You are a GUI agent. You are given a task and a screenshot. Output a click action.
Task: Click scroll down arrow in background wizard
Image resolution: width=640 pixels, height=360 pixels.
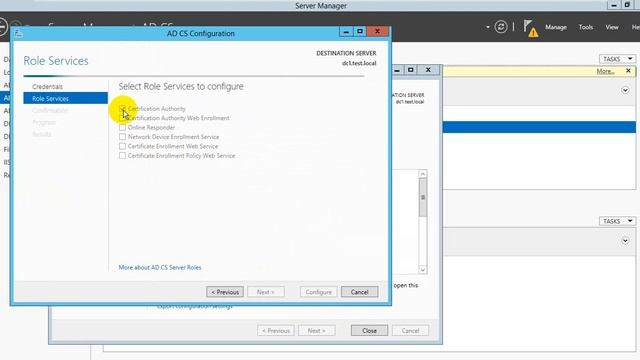click(x=423, y=269)
